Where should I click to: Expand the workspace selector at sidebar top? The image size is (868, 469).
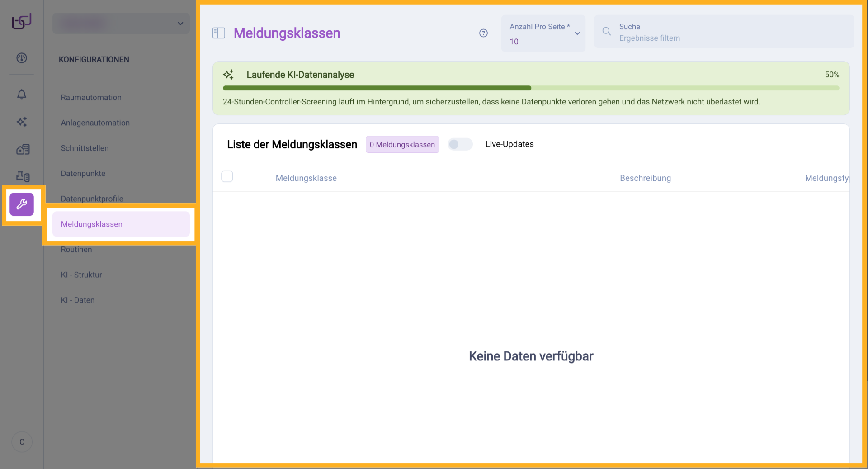[x=121, y=23]
